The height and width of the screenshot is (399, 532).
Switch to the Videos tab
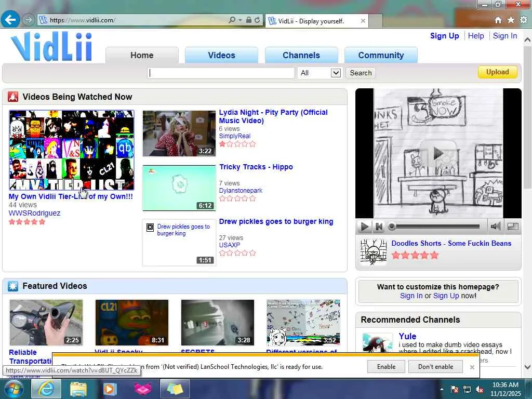pos(221,55)
